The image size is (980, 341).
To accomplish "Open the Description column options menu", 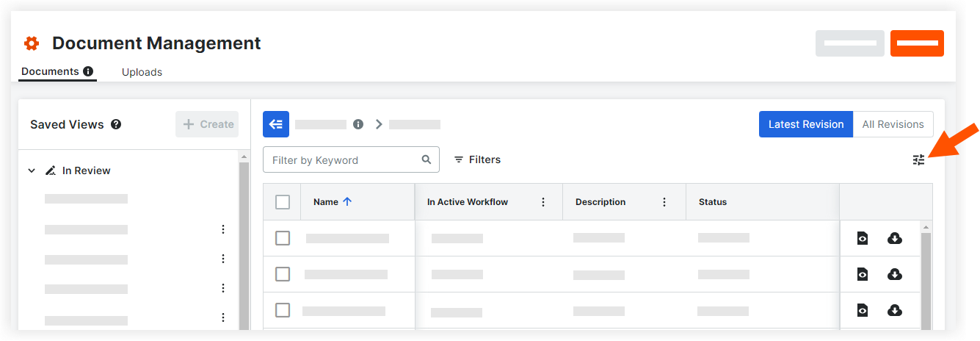I will [x=664, y=202].
